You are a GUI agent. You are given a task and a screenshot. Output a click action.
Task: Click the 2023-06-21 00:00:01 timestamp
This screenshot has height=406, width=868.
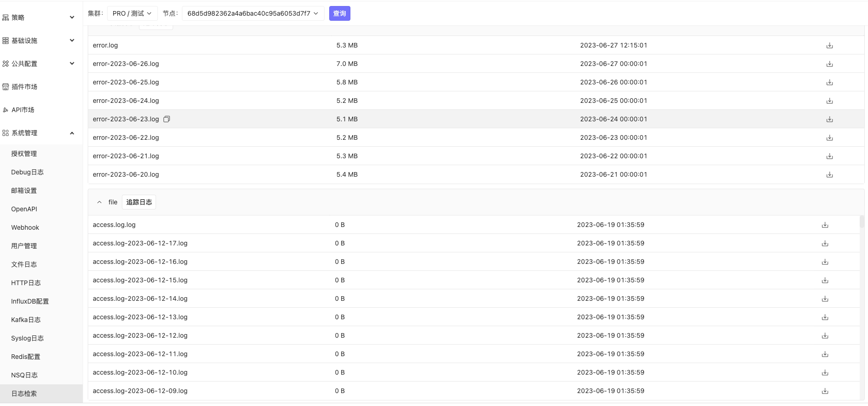[x=614, y=174]
